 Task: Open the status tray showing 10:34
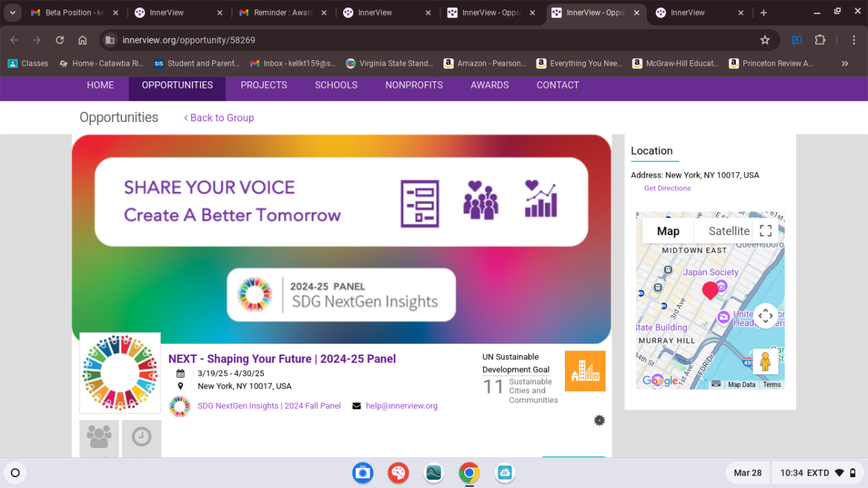[x=818, y=473]
